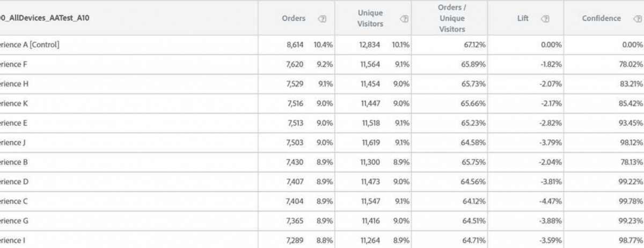Image resolution: width=644 pixels, height=248 pixels.
Task: Click the 99.78% confidence cell
Action: click(631, 201)
